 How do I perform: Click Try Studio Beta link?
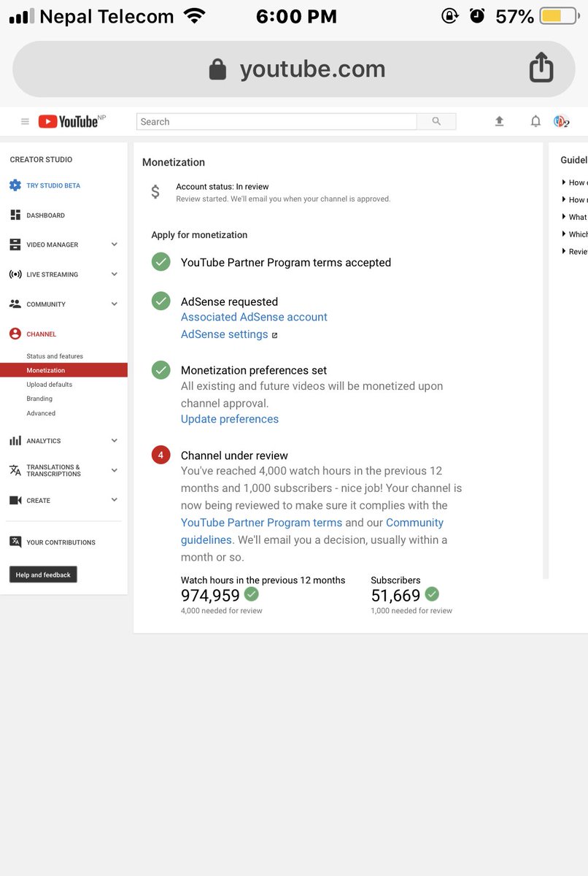pyautogui.click(x=53, y=185)
